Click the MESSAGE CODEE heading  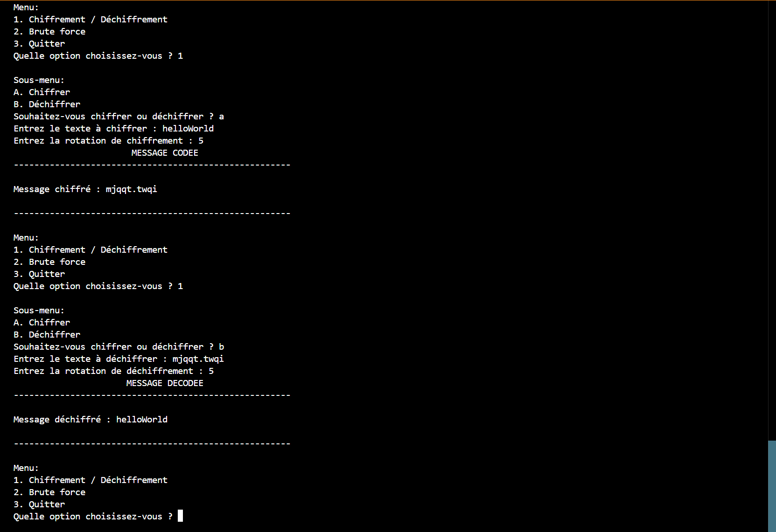(164, 153)
